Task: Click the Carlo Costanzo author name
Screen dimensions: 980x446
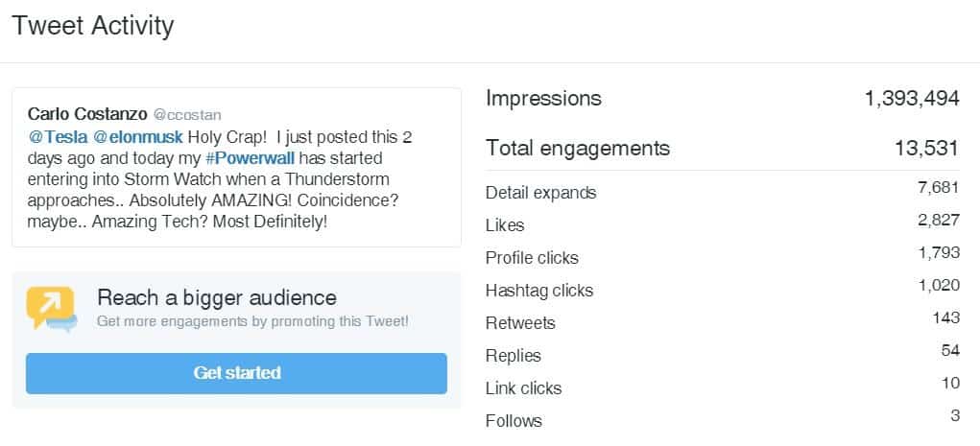Action: pyautogui.click(x=87, y=114)
